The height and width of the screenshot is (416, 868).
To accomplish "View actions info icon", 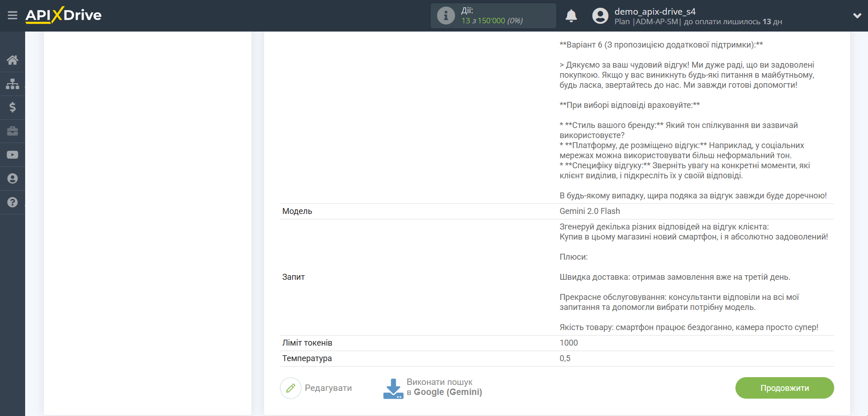I will 446,16.
